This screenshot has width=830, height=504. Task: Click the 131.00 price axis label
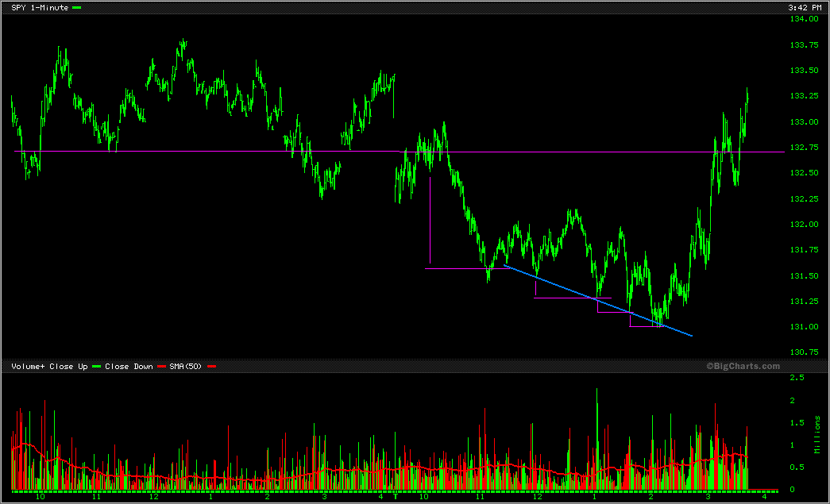804,327
